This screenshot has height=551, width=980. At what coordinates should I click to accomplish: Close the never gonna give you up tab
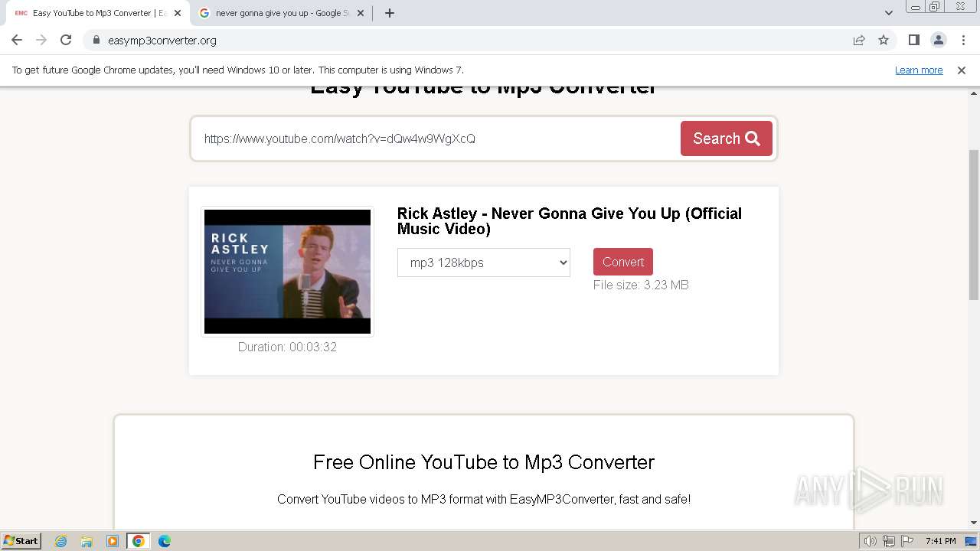pyautogui.click(x=361, y=13)
